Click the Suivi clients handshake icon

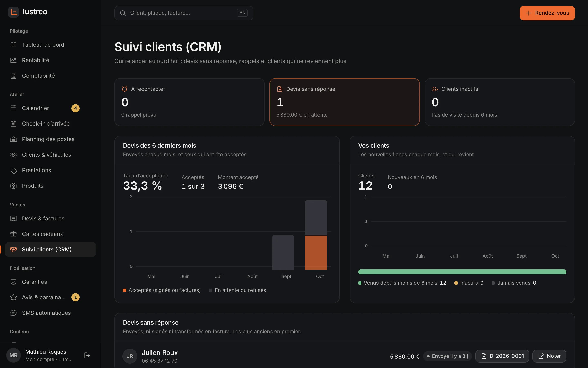13,249
